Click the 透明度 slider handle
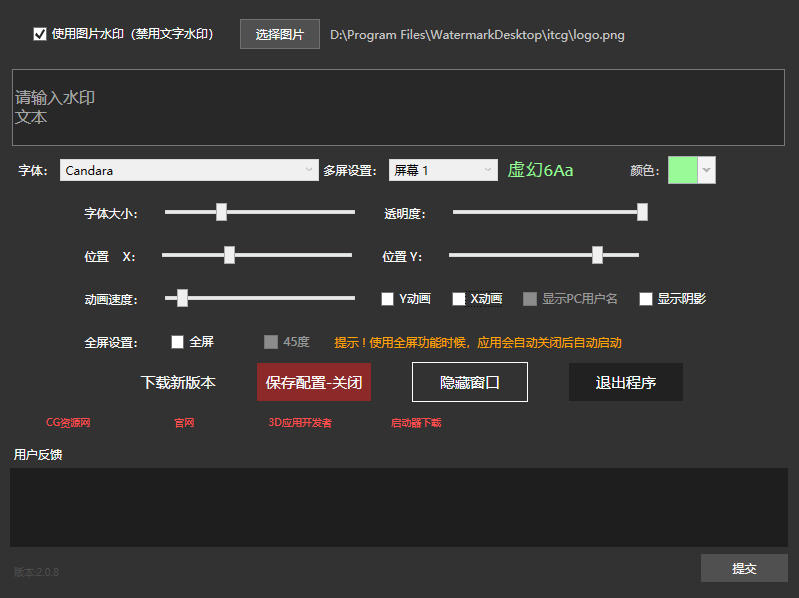This screenshot has height=598, width=799. pyautogui.click(x=642, y=212)
